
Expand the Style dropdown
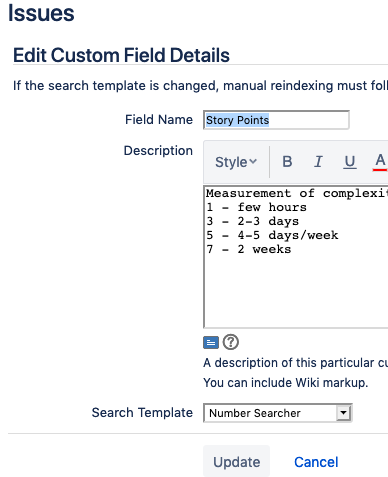tap(236, 162)
